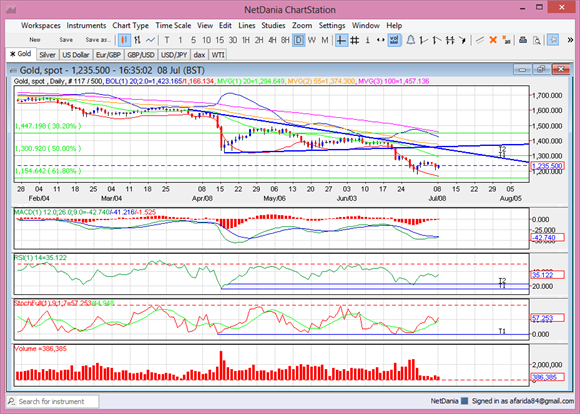This screenshot has width=580, height=414.
Task: Select the first trend line drawing tool
Action: [424, 40]
